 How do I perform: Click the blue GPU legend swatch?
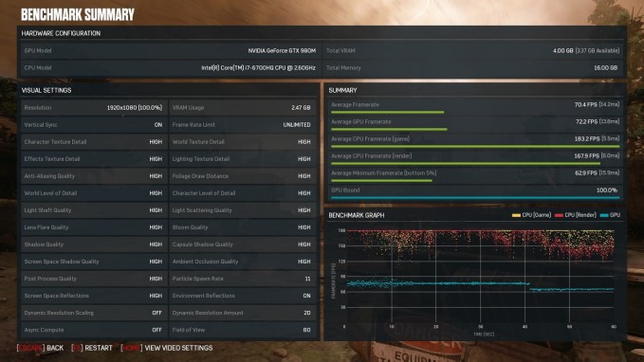(x=604, y=215)
